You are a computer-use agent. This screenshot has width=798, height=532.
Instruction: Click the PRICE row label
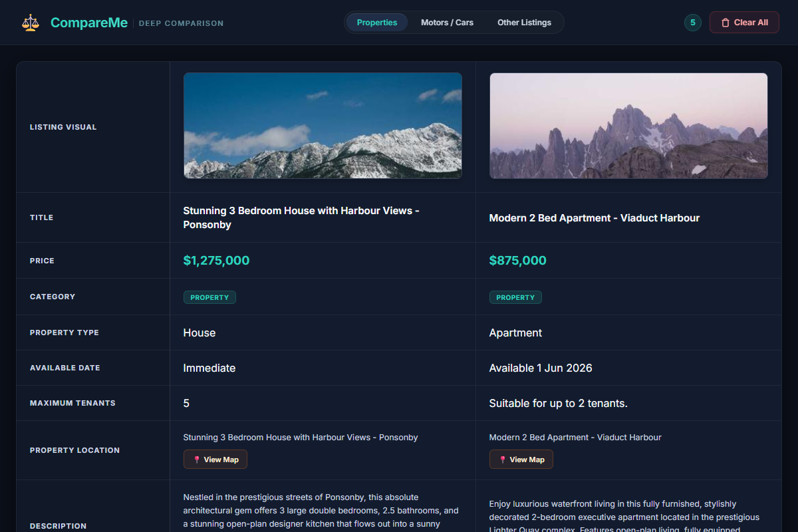42,261
